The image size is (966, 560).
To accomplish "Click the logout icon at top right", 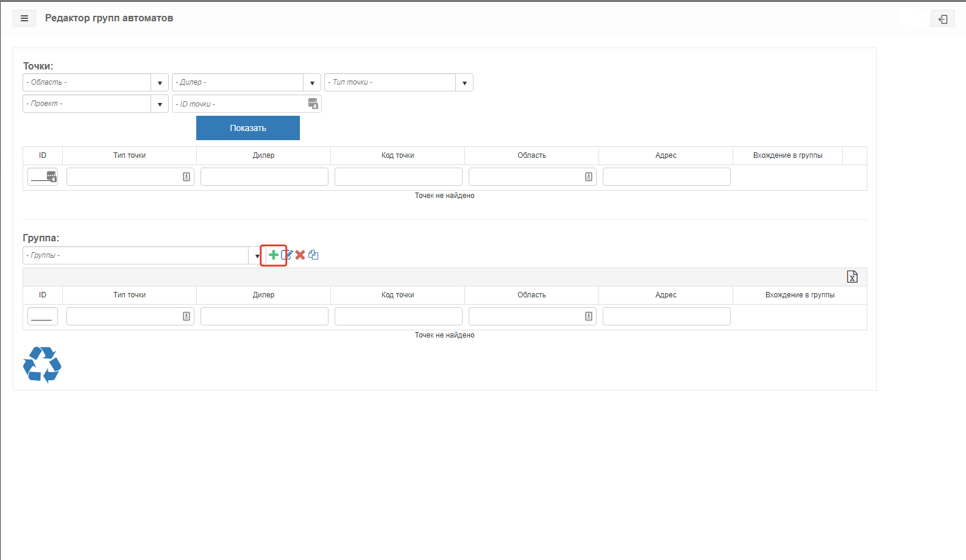I will point(943,19).
